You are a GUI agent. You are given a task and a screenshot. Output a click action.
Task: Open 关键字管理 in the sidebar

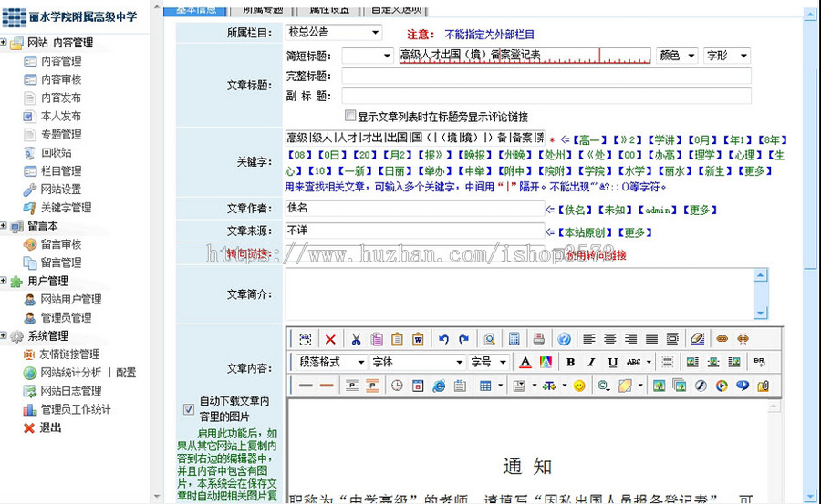[66, 208]
